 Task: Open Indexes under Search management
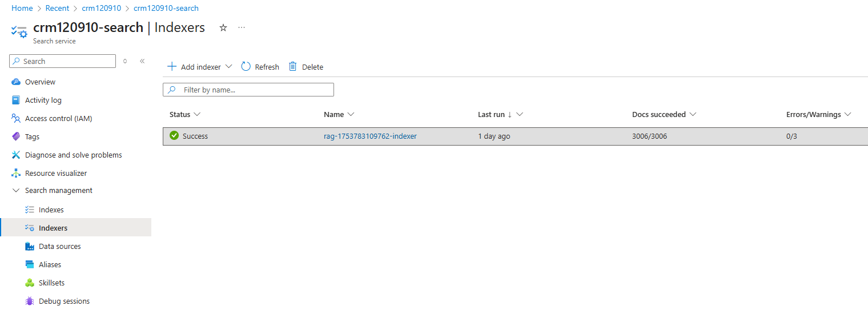click(51, 210)
